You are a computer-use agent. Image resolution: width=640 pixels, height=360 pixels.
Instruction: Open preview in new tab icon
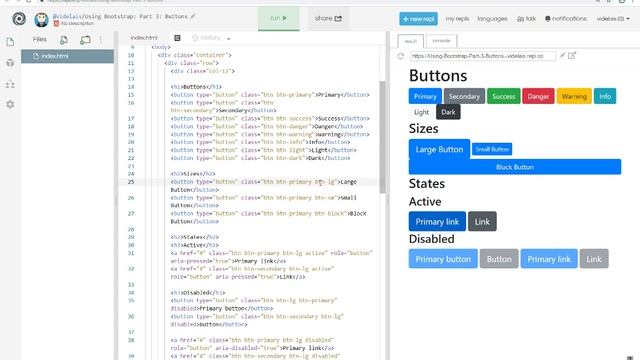pyautogui.click(x=572, y=55)
